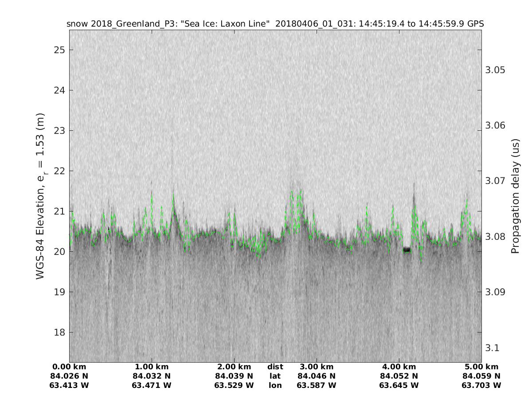
Task: Click the 84.059 N latitude label
Action: (481, 376)
